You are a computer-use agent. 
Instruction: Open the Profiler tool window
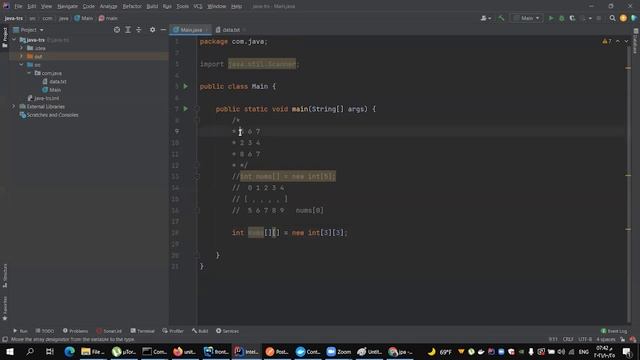click(x=173, y=331)
